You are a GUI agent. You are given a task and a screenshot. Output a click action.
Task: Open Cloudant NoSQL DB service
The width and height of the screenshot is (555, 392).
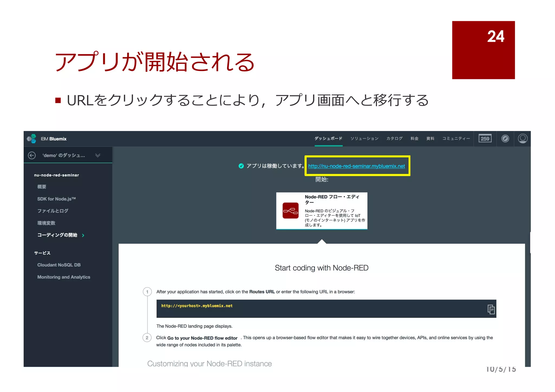(x=59, y=265)
